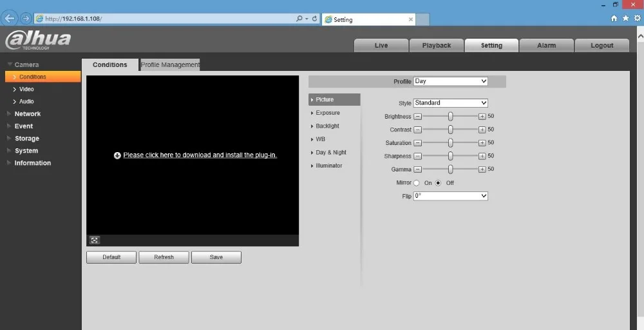Click the download and install plug-in link

click(200, 155)
